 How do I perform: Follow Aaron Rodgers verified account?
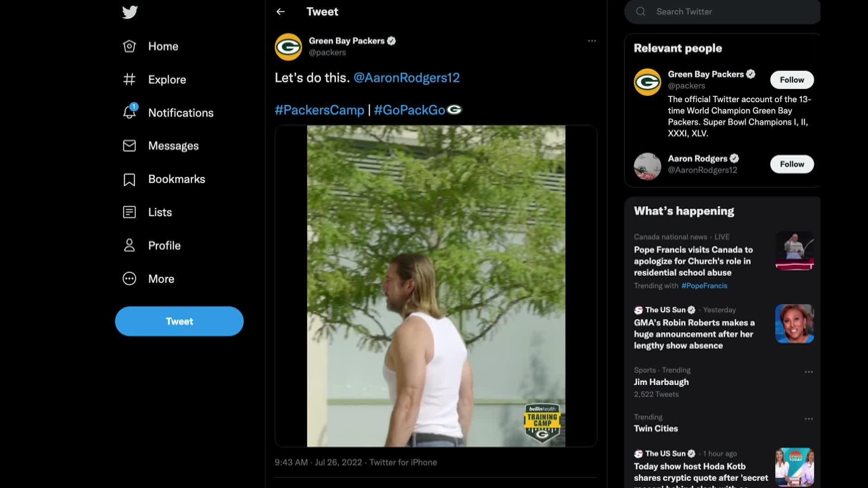[792, 164]
